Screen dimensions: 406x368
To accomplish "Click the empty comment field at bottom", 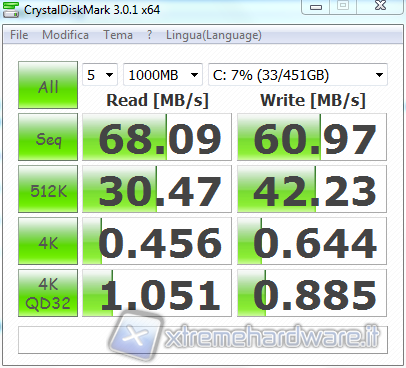I will click(x=203, y=340).
